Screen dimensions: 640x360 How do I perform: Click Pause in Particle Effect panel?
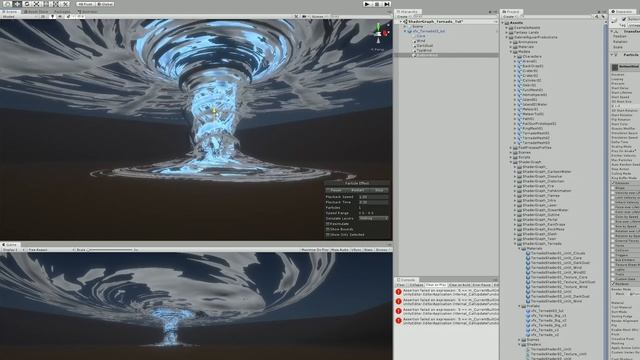point(336,190)
